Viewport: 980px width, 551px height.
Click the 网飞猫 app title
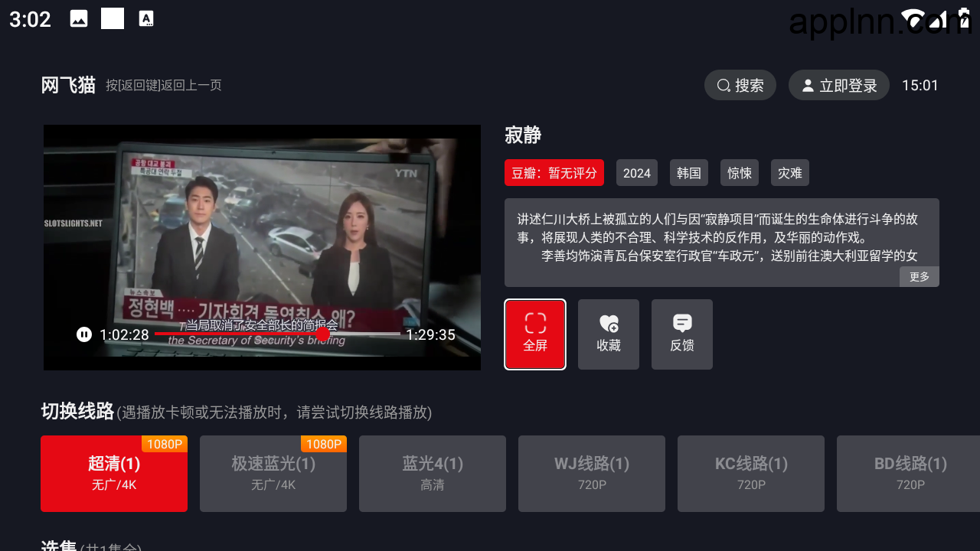click(x=68, y=85)
